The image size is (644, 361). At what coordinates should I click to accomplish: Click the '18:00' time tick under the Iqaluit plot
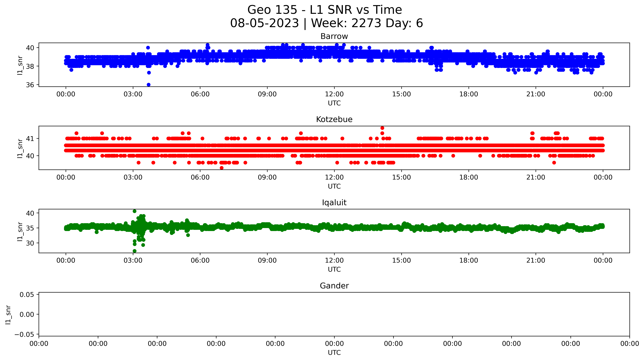(x=469, y=261)
